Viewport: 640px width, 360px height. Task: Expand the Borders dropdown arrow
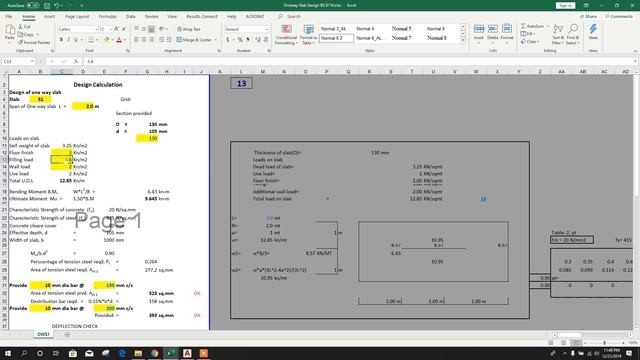pos(97,40)
